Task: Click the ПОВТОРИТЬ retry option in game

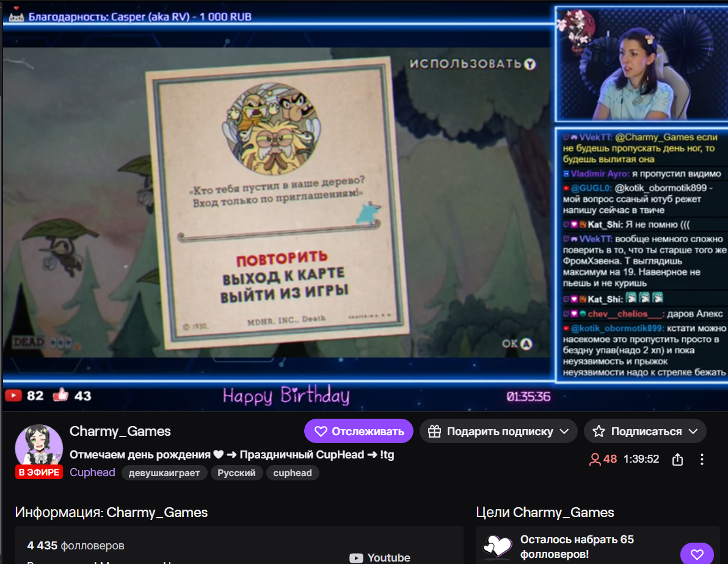Action: 282,259
